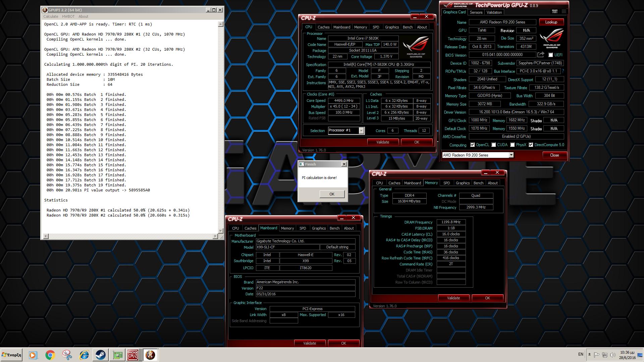Open the Calculate menu in GPUPI

coord(51,16)
